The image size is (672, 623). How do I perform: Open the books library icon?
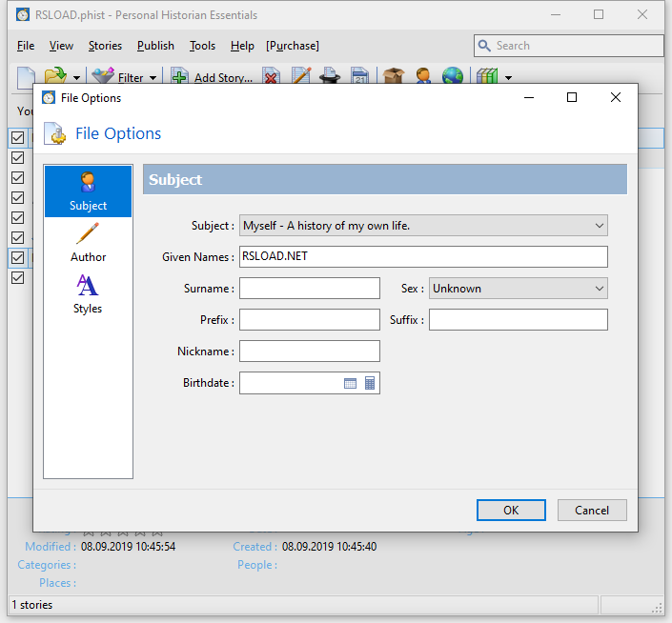[x=487, y=76]
